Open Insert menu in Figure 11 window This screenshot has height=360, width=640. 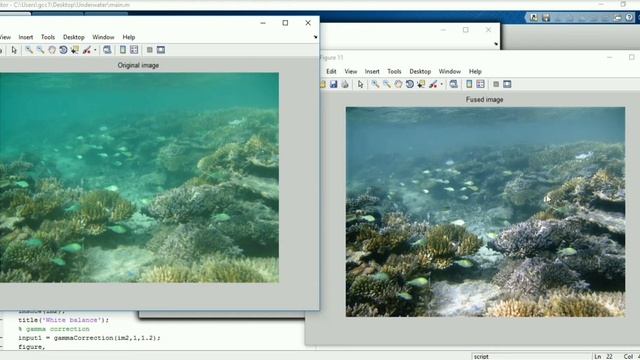click(372, 71)
